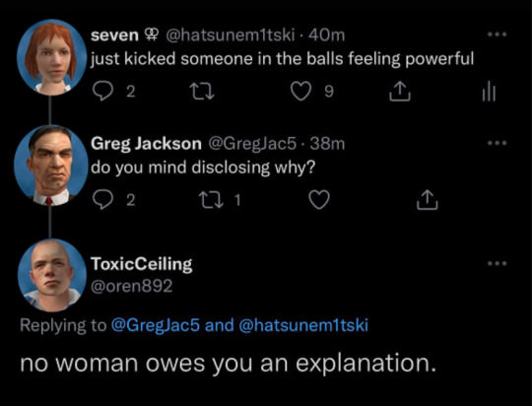Image resolution: width=532 pixels, height=406 pixels.
Task: Open seven's profile picture
Action: 51,57
